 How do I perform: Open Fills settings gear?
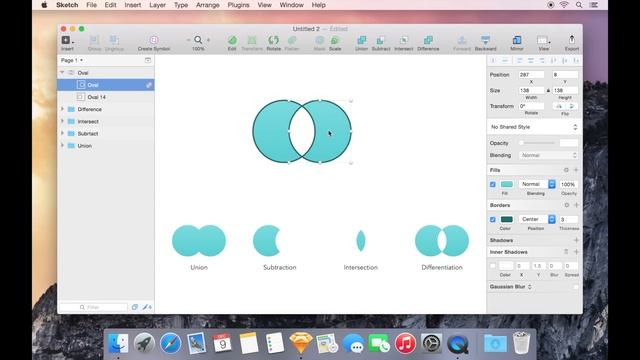566,170
